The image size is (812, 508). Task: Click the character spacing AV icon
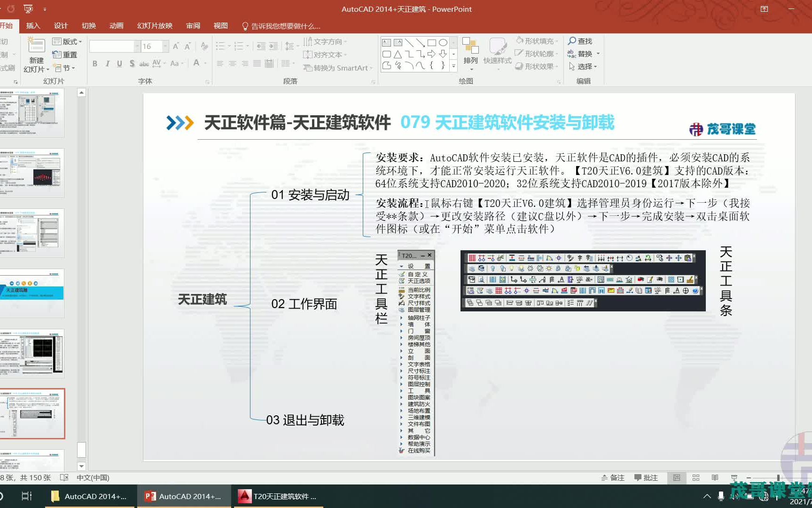point(158,63)
